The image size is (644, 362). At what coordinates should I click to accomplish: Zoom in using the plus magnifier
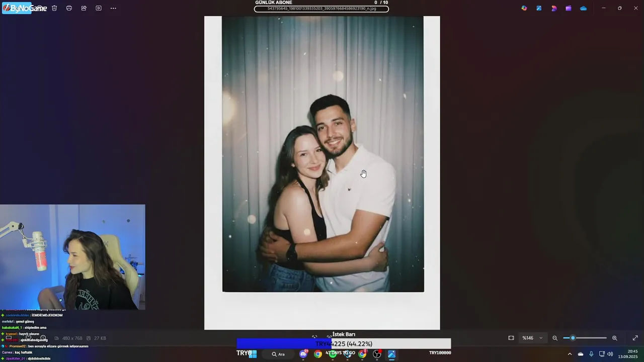pos(614,338)
